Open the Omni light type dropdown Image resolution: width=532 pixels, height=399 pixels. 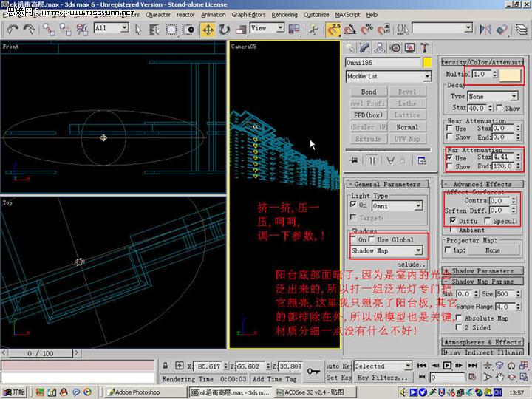397,206
